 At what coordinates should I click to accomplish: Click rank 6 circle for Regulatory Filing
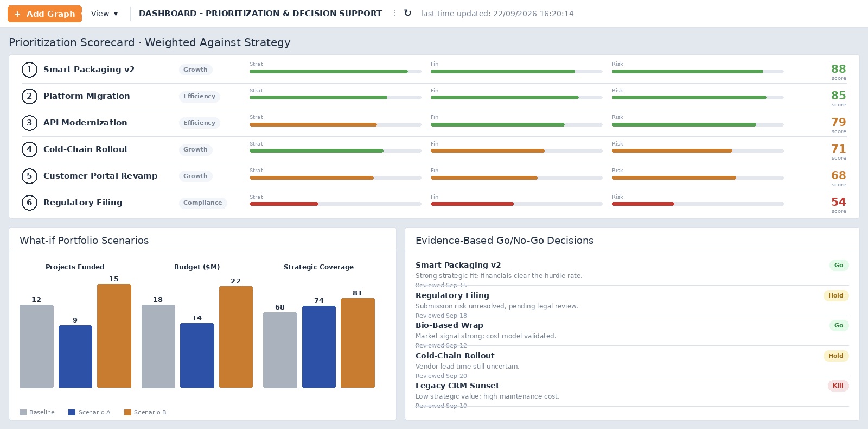[29, 203]
